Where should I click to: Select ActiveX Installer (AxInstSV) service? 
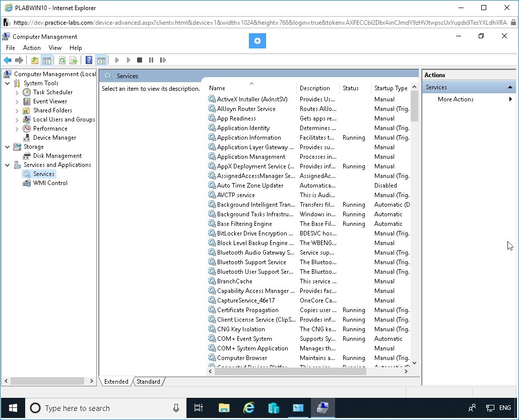click(252, 99)
